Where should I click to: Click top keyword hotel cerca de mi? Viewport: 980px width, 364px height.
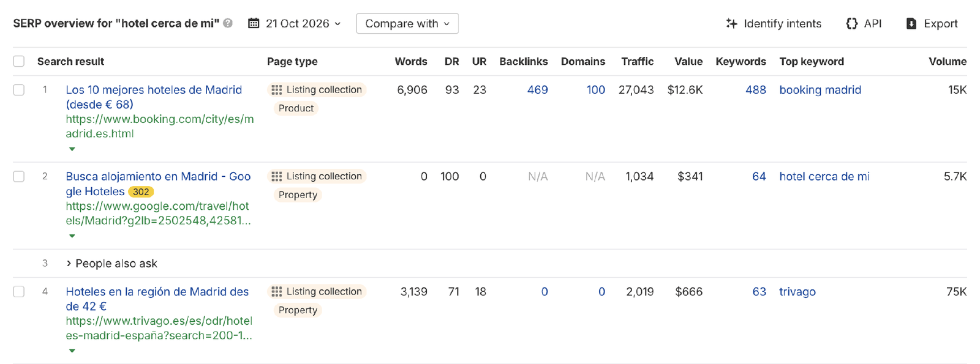(824, 176)
